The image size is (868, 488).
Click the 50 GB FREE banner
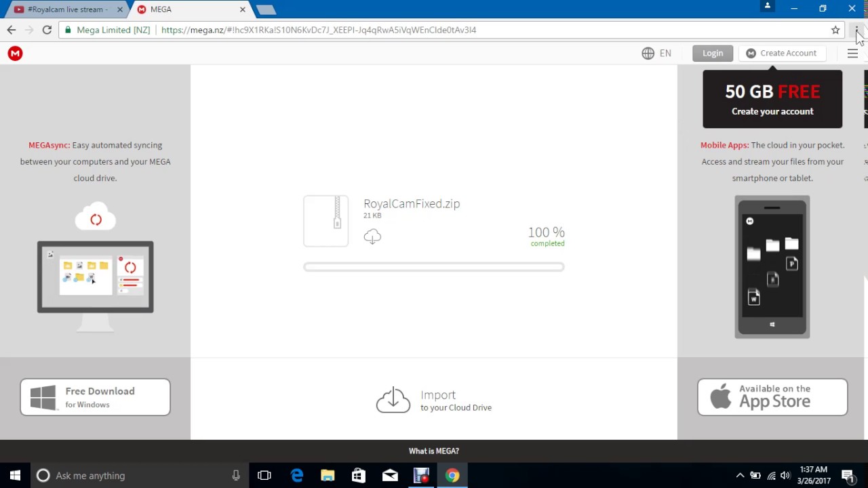click(x=772, y=99)
